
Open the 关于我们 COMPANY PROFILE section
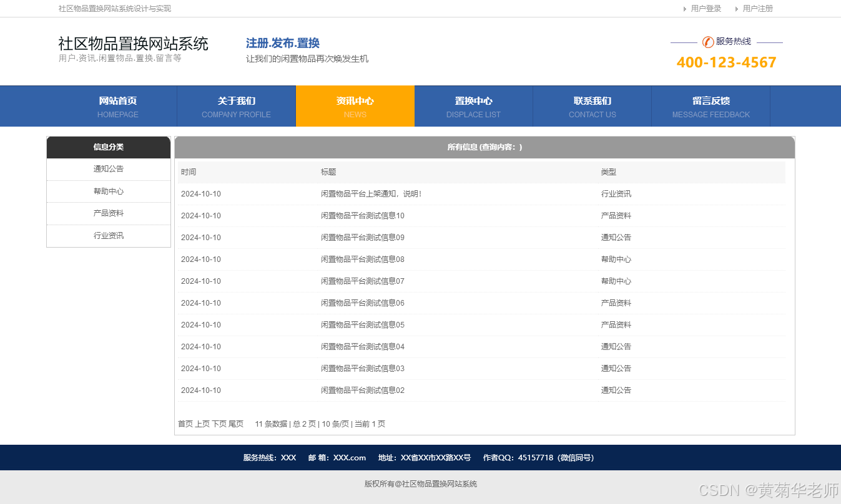coord(236,106)
